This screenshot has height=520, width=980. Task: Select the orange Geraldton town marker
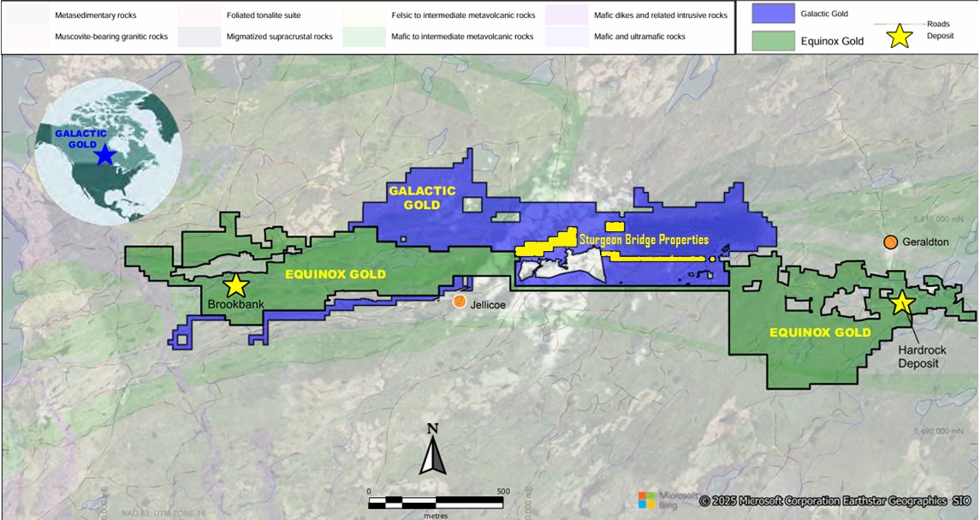[891, 242]
